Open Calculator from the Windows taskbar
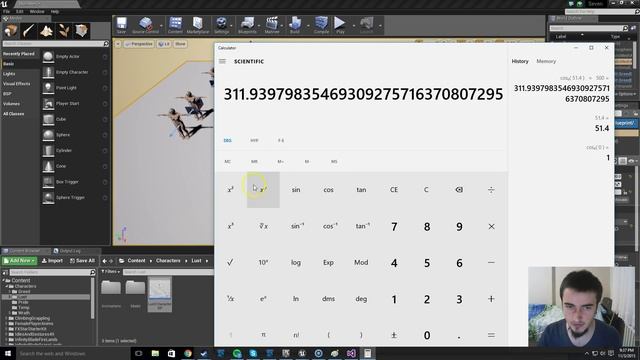 [x=368, y=353]
